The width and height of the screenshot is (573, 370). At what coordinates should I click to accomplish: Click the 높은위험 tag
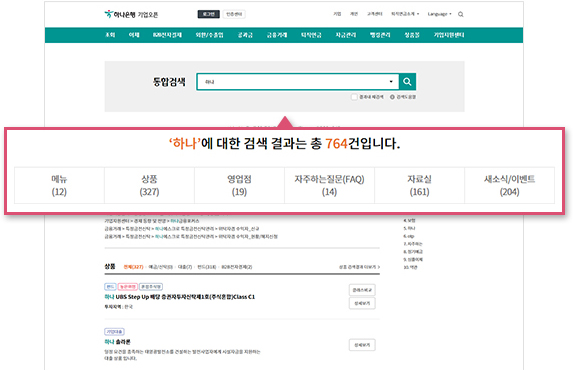click(x=128, y=287)
